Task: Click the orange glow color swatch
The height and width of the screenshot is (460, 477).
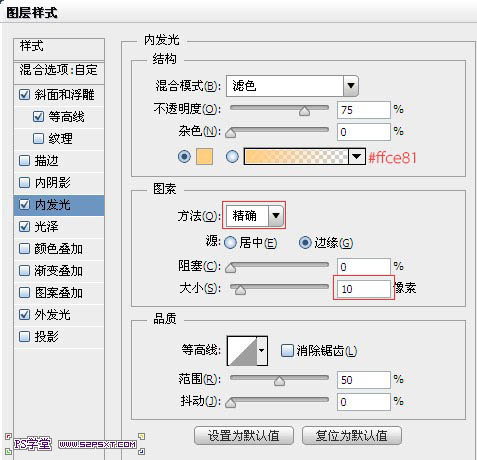Action: point(204,156)
